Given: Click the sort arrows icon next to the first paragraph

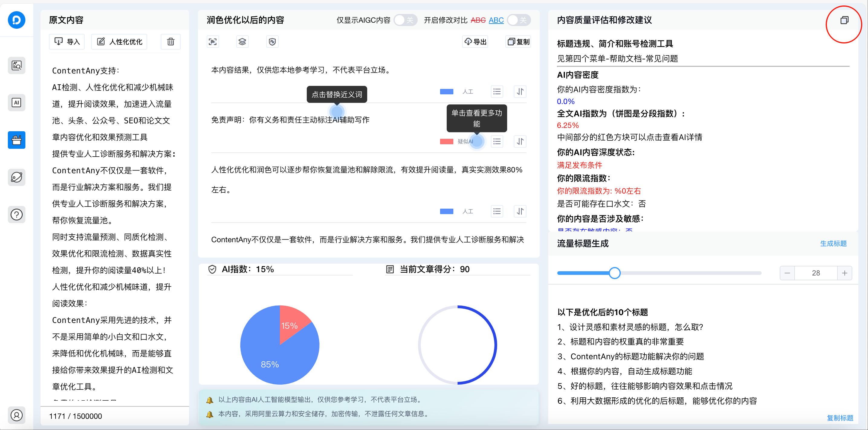Looking at the screenshot, I should pyautogui.click(x=520, y=91).
